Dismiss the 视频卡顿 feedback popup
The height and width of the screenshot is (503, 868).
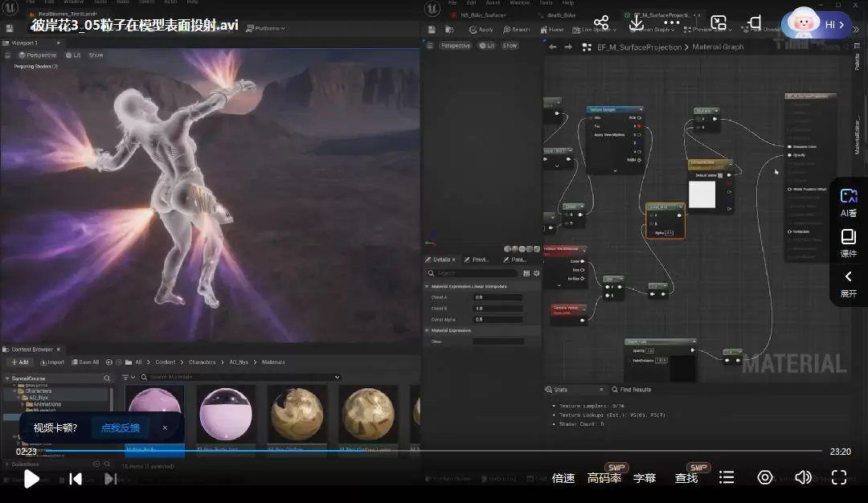(x=165, y=427)
